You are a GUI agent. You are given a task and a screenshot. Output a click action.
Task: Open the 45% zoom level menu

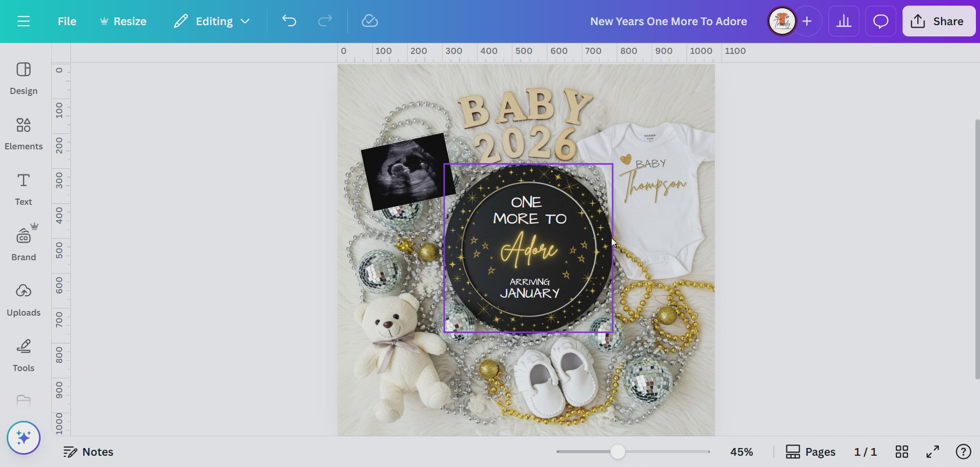click(x=742, y=452)
